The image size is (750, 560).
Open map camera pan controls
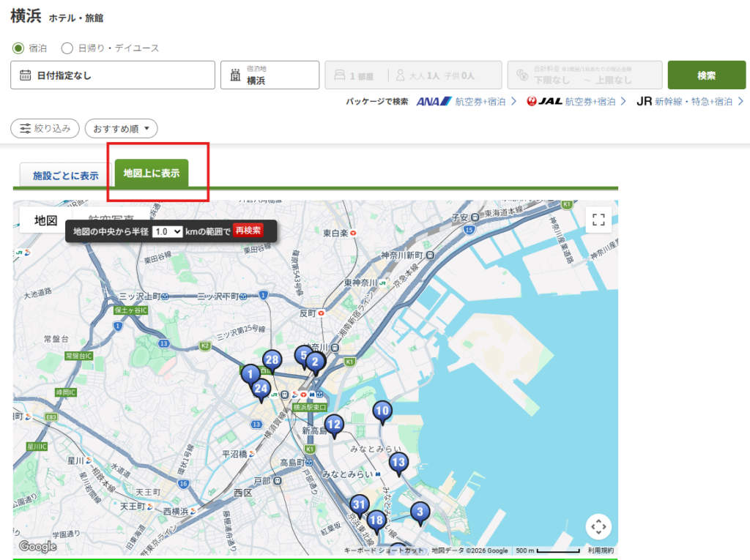click(598, 526)
